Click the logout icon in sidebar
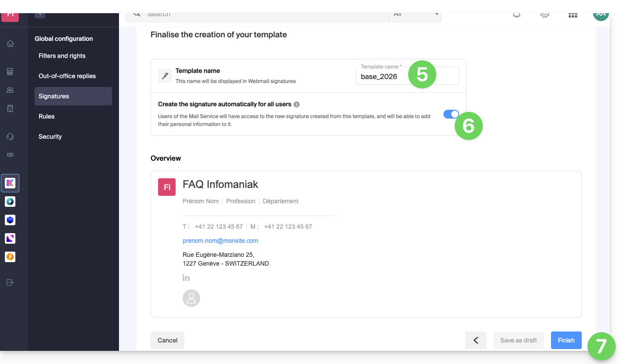The image size is (623, 364). (x=10, y=282)
